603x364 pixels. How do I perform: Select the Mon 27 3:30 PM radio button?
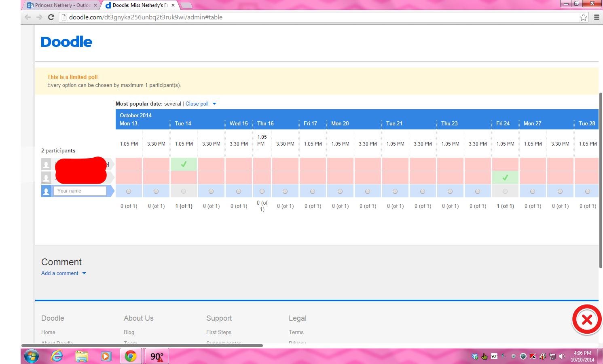pyautogui.click(x=560, y=191)
